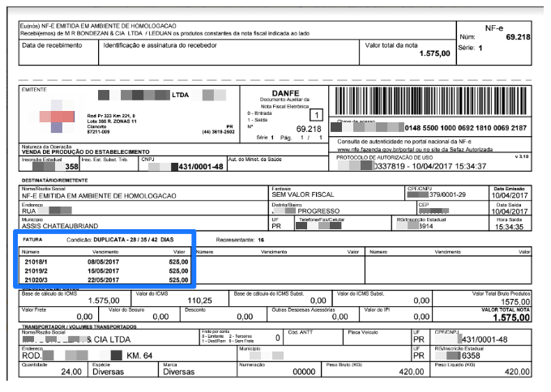Click the Valor do ICMS value 110,25
The image size is (551, 392).
199,300
